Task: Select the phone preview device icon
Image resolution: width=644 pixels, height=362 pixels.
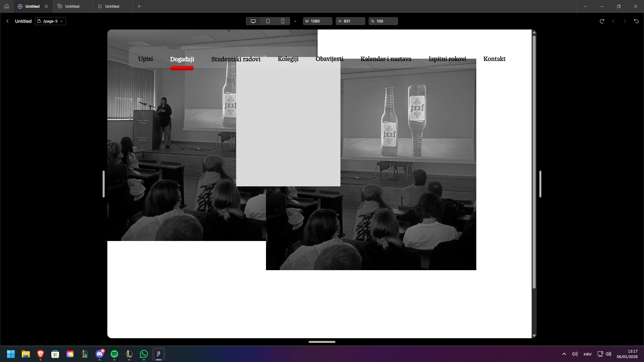Action: coord(283,21)
